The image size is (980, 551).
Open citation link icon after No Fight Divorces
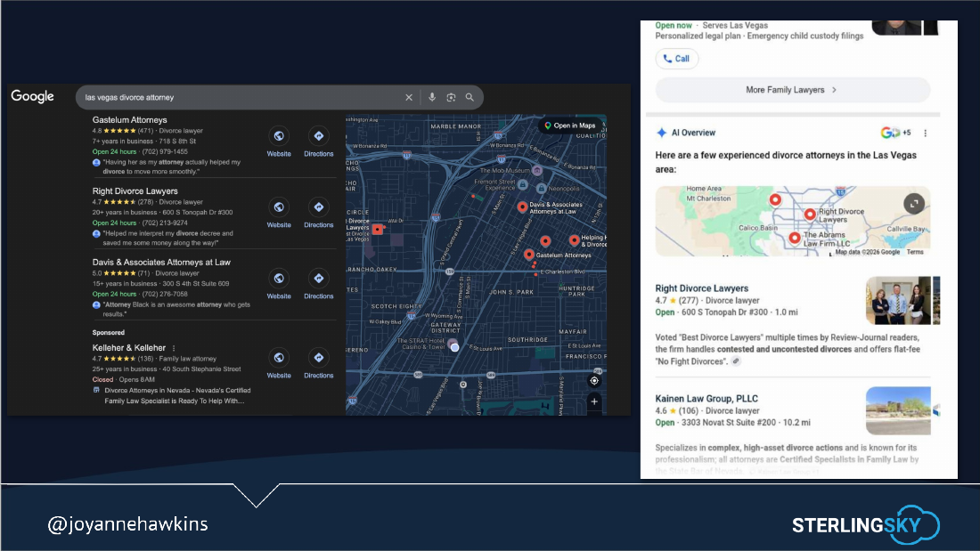(736, 361)
